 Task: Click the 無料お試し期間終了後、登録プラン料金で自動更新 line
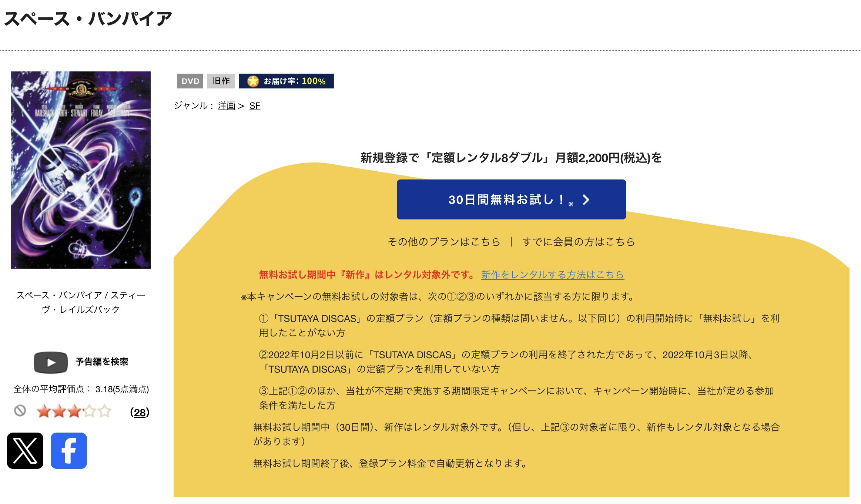click(390, 463)
